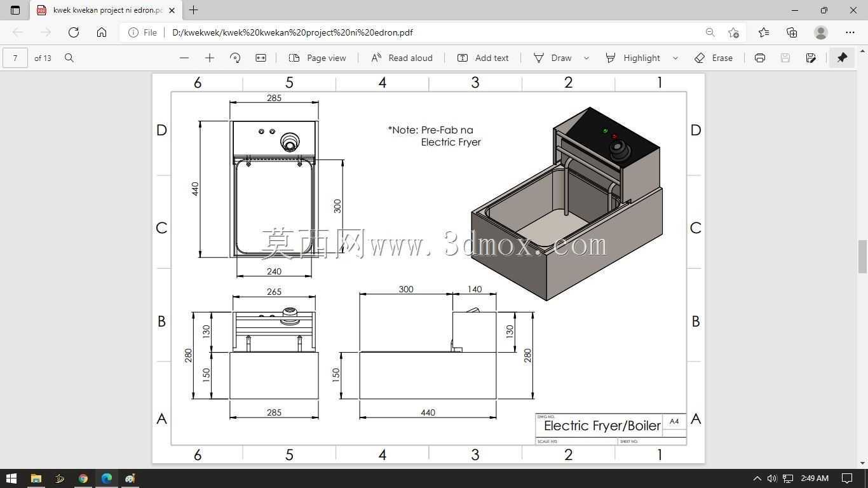Zoom out of the PDF

[x=184, y=58]
